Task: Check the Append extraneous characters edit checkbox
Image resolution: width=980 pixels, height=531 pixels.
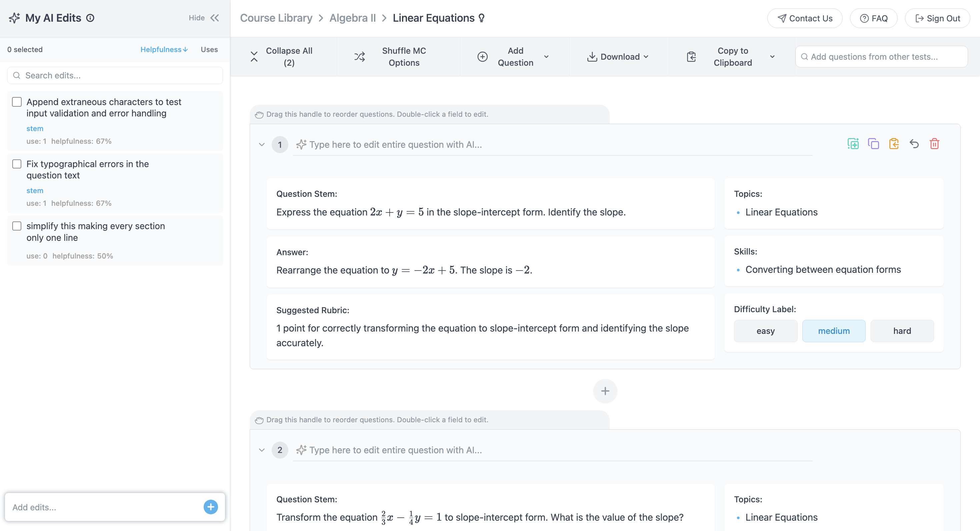Action: coord(17,102)
